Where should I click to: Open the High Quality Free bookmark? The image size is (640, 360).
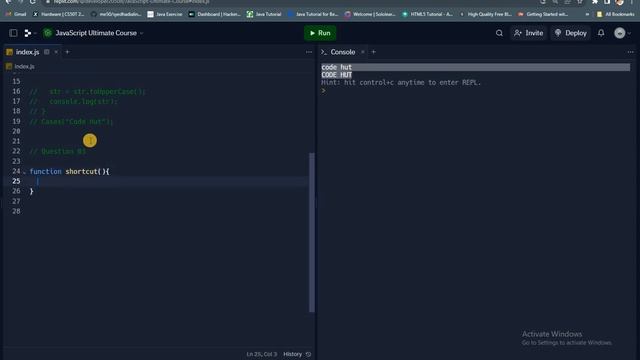point(486,14)
